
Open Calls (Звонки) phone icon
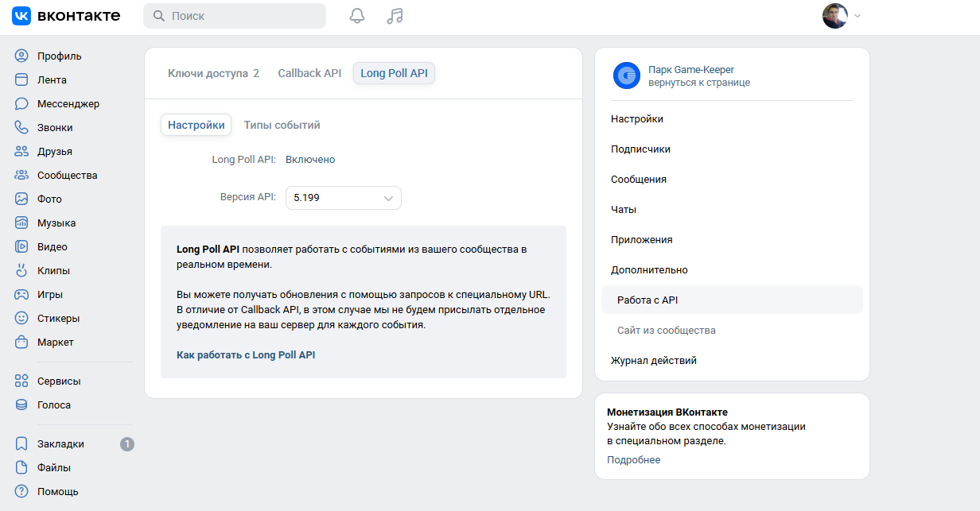click(x=21, y=128)
